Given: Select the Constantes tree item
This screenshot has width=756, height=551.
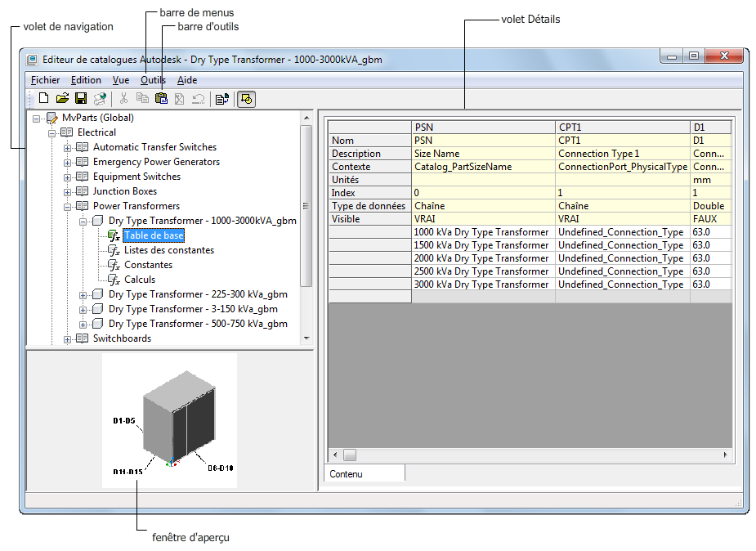Looking at the screenshot, I should (148, 265).
